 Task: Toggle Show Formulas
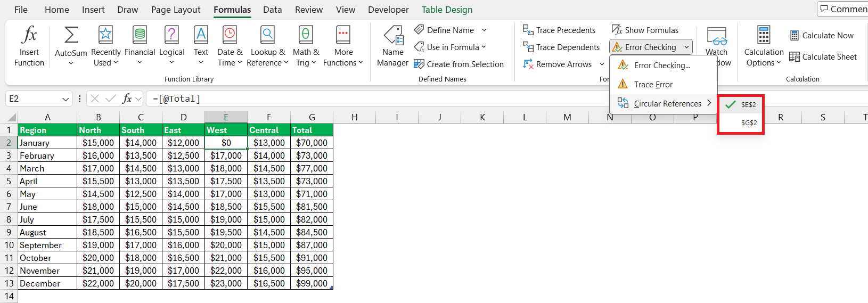(645, 30)
